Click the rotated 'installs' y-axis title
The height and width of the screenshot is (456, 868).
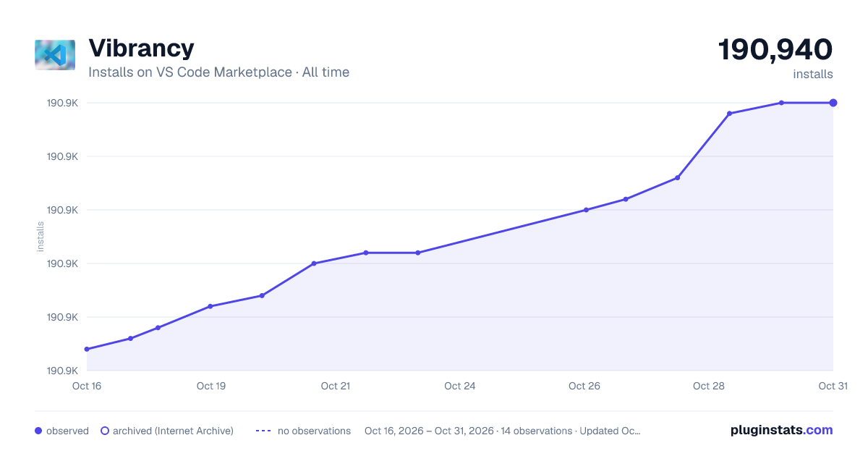tap(41, 237)
